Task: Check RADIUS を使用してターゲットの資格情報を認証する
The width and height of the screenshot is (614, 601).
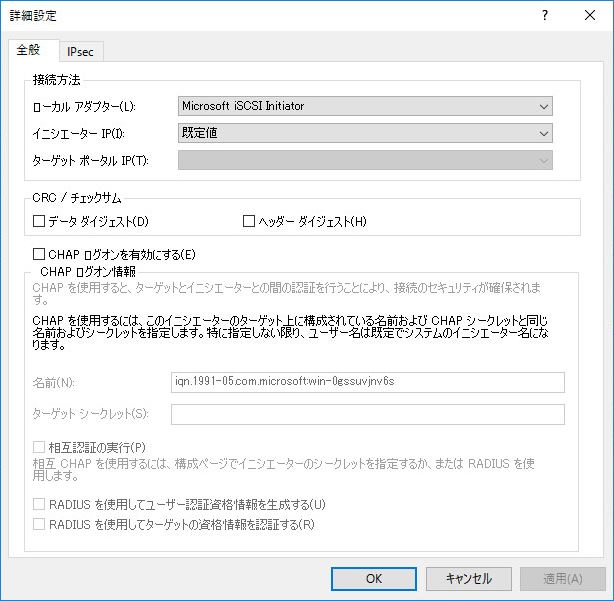Action: pyautogui.click(x=39, y=524)
